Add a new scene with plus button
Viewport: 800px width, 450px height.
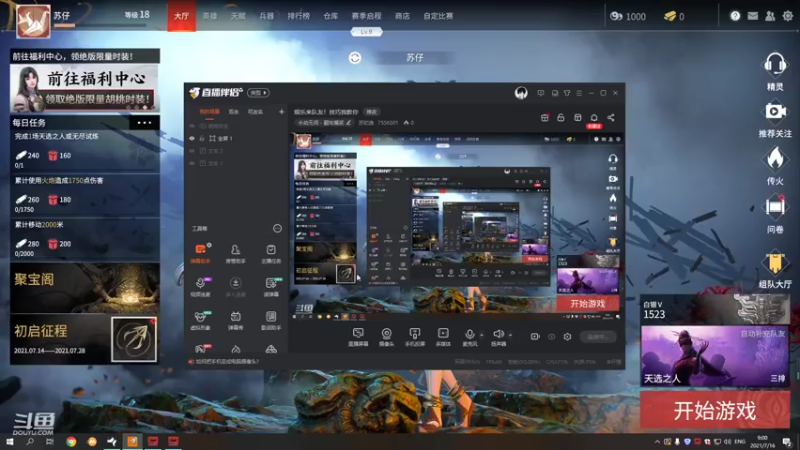pos(281,112)
